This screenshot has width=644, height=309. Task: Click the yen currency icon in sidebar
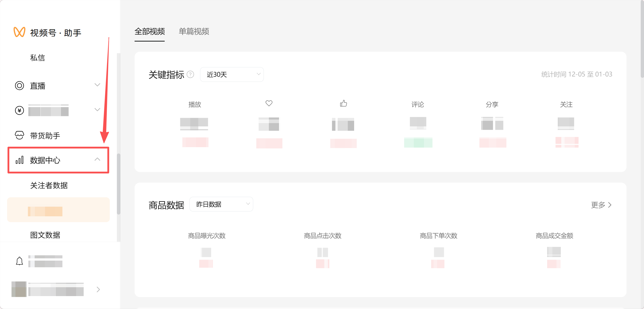[19, 110]
